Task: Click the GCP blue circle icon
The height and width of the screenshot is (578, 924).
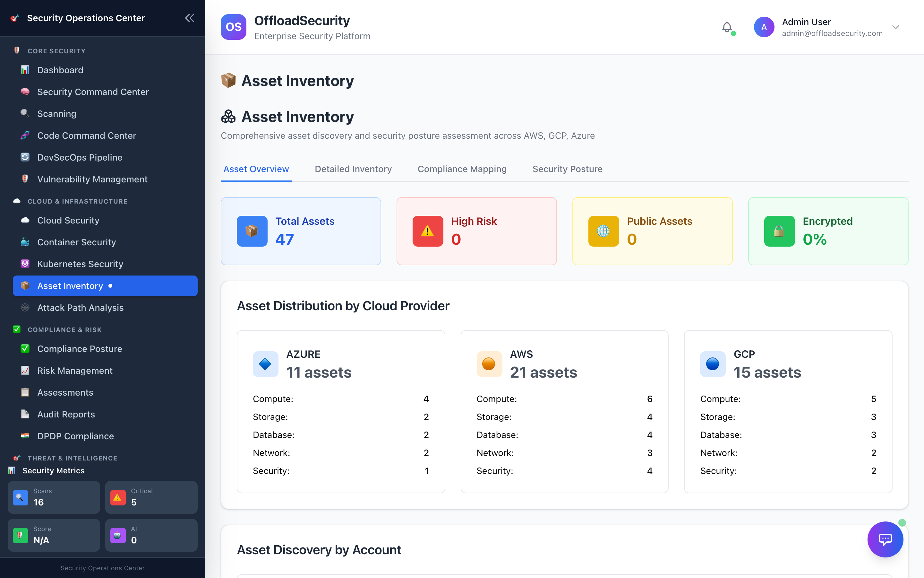Action: (x=713, y=364)
